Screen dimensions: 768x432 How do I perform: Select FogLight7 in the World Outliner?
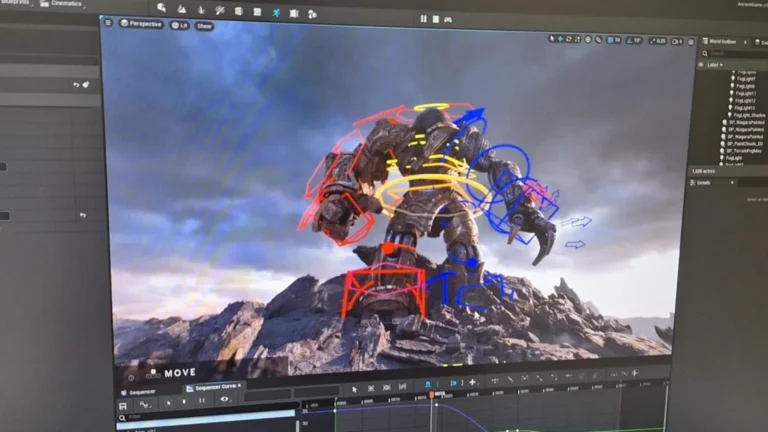coord(745,79)
